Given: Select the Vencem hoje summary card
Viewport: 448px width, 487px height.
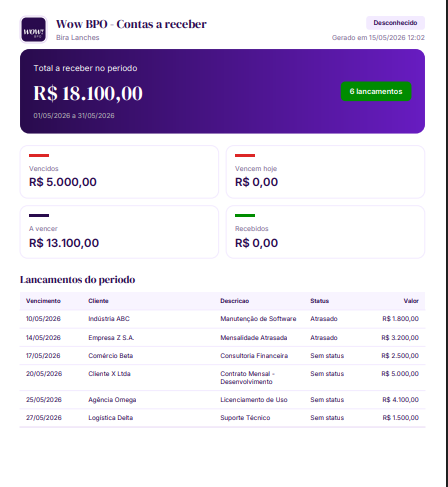Looking at the screenshot, I should click(325, 172).
